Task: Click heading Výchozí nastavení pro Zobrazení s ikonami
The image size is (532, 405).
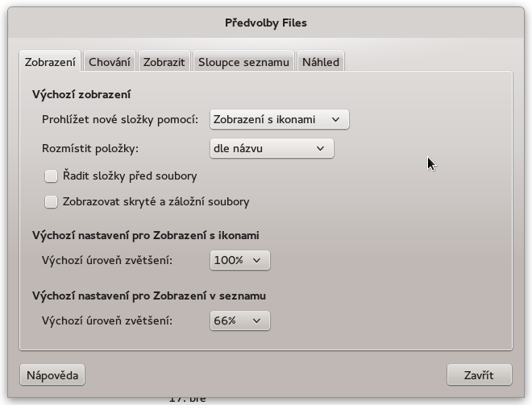Action: coord(146,235)
